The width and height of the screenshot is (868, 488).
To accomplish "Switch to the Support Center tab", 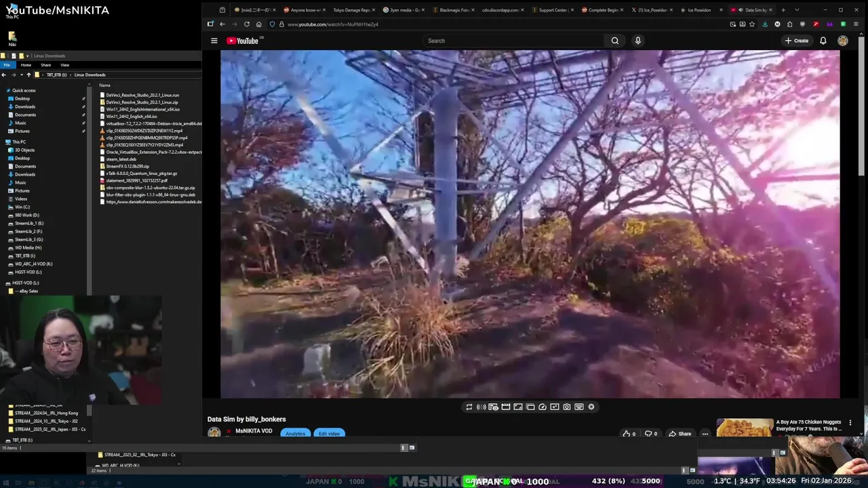I will click(553, 10).
